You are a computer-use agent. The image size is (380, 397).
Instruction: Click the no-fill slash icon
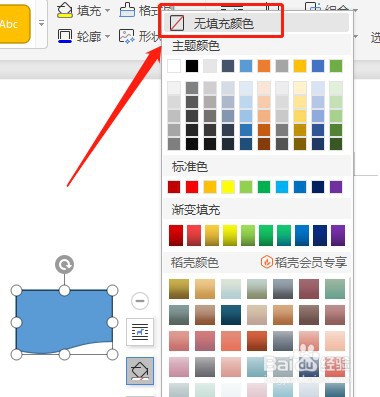[x=177, y=24]
